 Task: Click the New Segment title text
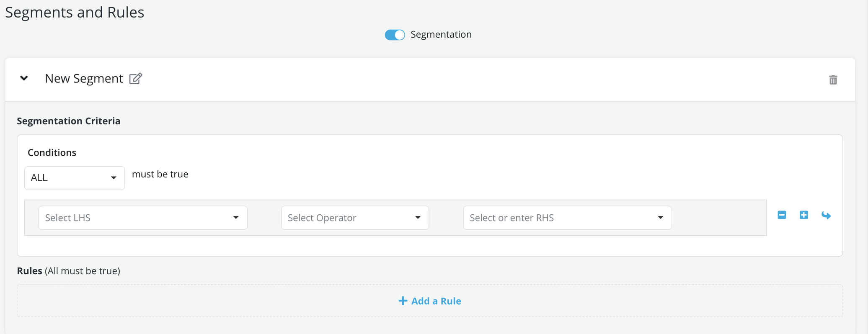click(x=84, y=78)
